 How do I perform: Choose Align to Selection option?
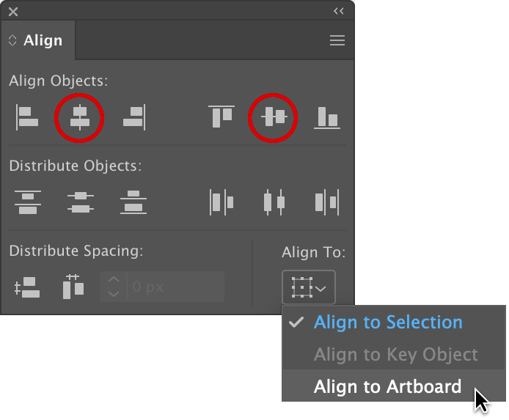pos(387,323)
